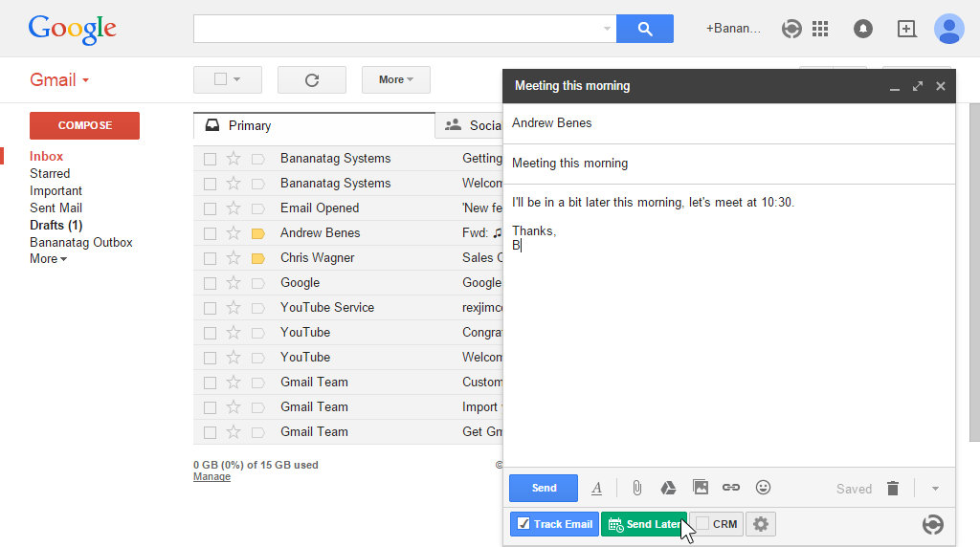Open the Starred label
The width and height of the screenshot is (980, 547).
click(x=50, y=174)
